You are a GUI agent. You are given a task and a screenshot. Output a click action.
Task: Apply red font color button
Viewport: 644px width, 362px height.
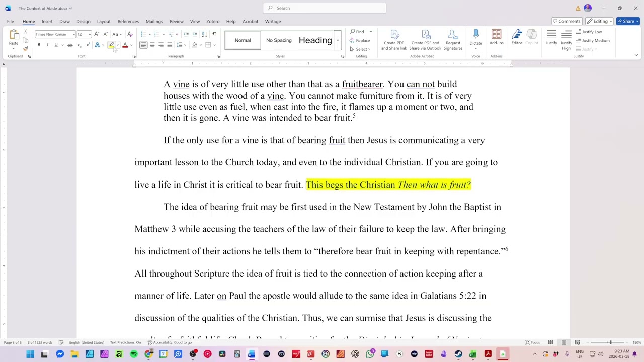pyautogui.click(x=125, y=45)
